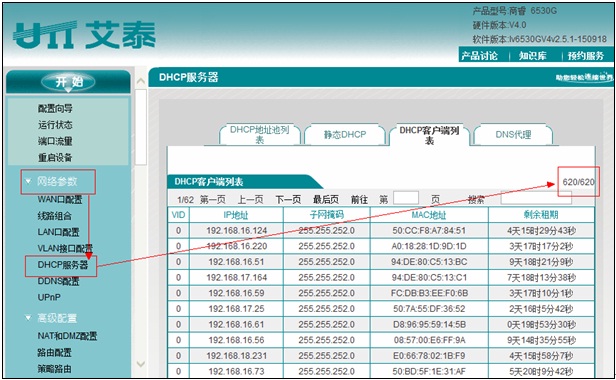Click sidebar scrollbar up arrow

click(x=141, y=81)
